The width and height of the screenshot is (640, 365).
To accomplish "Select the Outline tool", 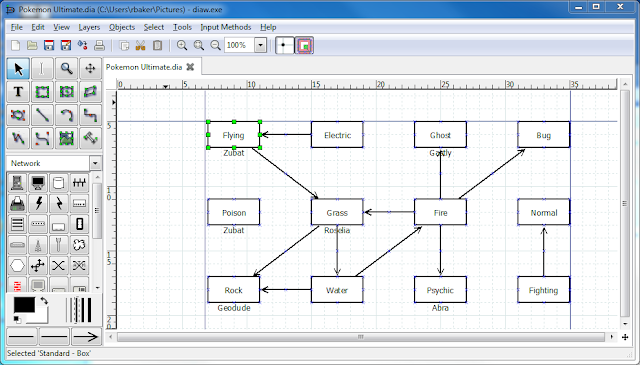I will click(90, 138).
